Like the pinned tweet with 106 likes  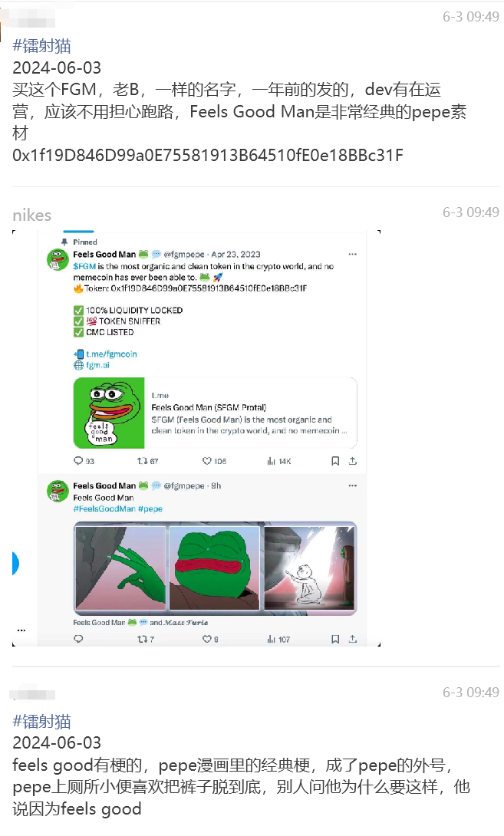click(207, 461)
